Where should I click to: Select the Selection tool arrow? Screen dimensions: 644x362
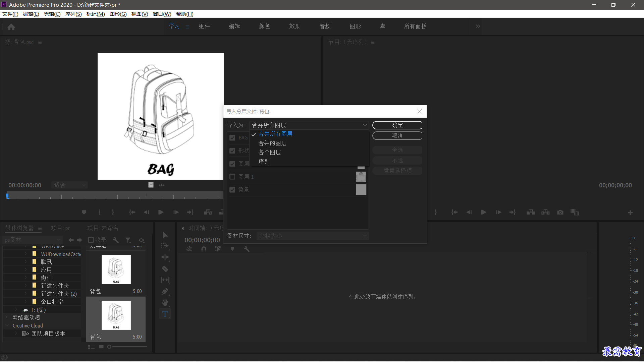point(165,235)
